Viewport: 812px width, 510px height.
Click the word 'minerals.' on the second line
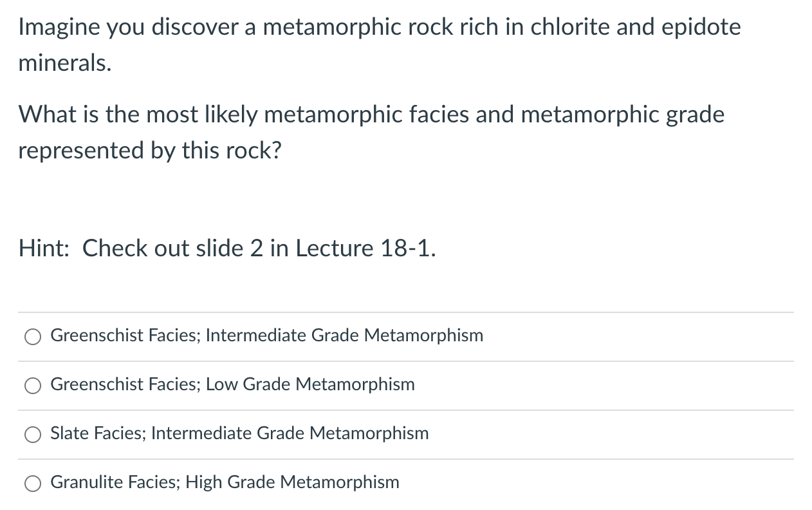coord(65,62)
